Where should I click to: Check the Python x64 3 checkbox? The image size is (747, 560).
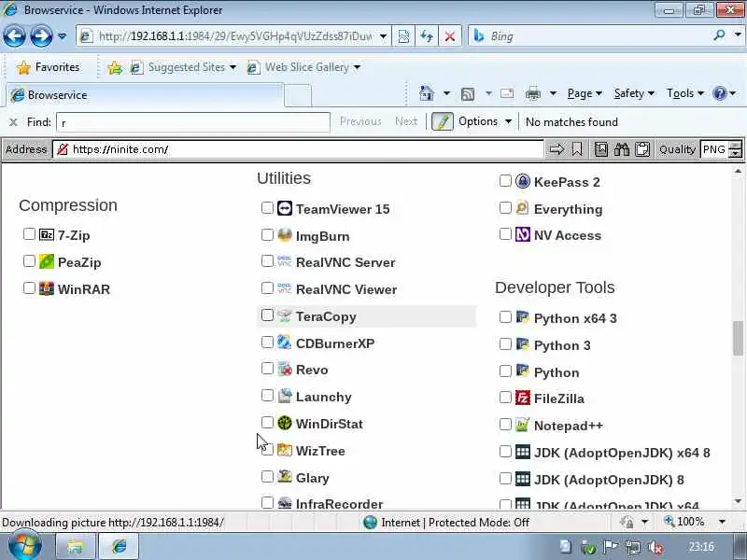click(505, 317)
